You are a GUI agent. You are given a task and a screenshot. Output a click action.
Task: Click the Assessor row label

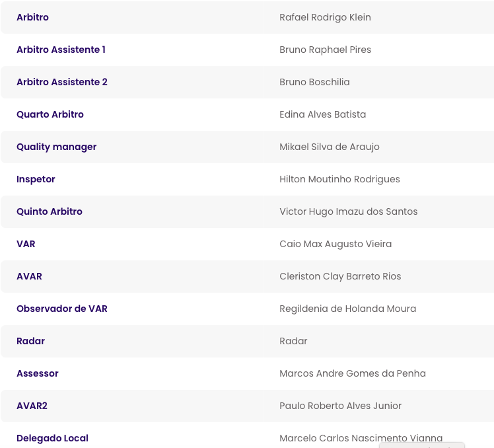(38, 373)
